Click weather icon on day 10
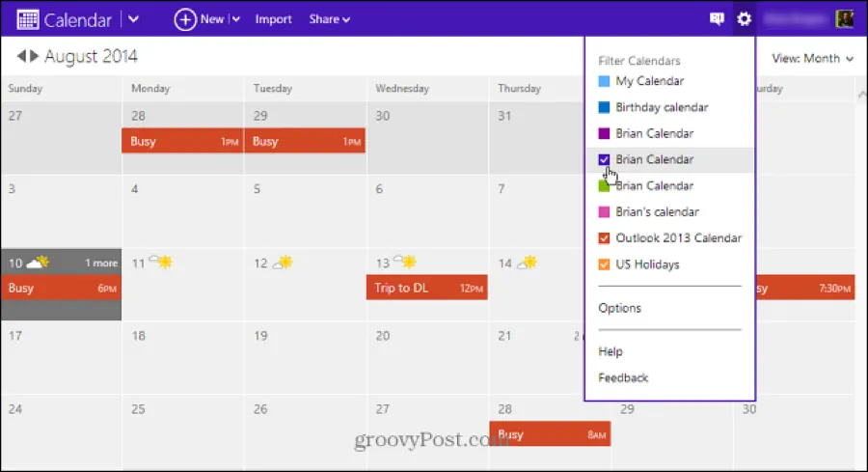This screenshot has height=472, width=868. (38, 262)
